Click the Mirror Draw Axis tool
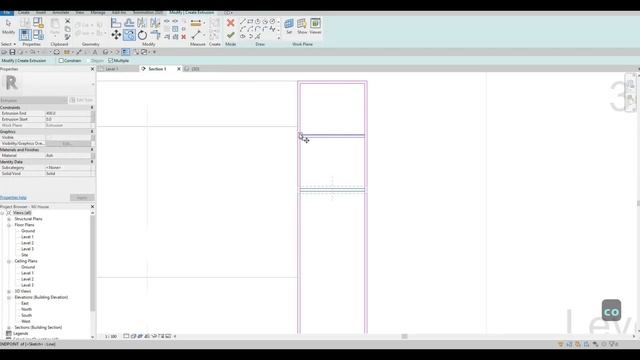 click(x=155, y=23)
